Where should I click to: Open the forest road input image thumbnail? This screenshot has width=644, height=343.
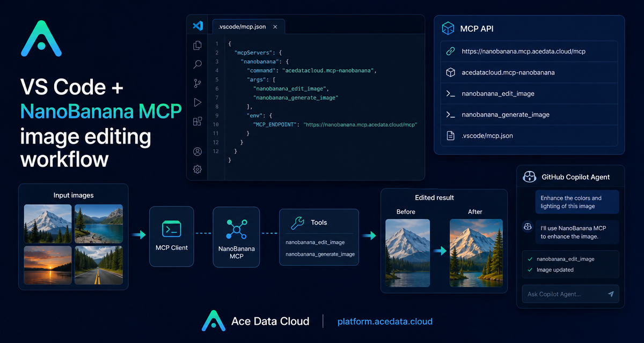(98, 264)
